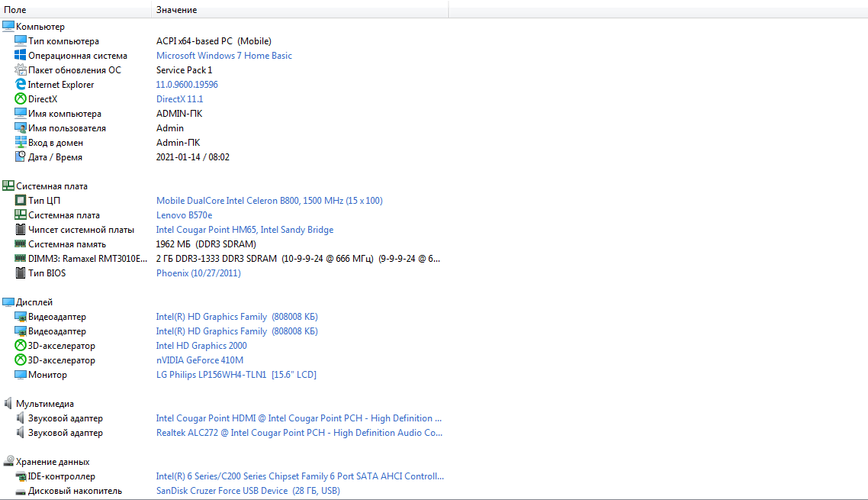Select the 1962 МБ (DDR3 SDRAM) value

pos(205,244)
